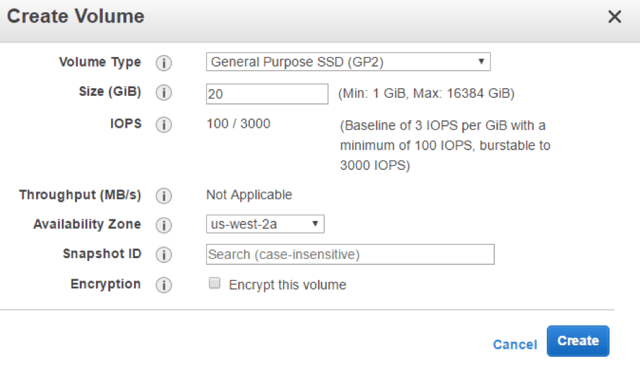Expand the us-west-2a zone dropdown
Image resolution: width=640 pixels, height=371 pixels.
(265, 224)
